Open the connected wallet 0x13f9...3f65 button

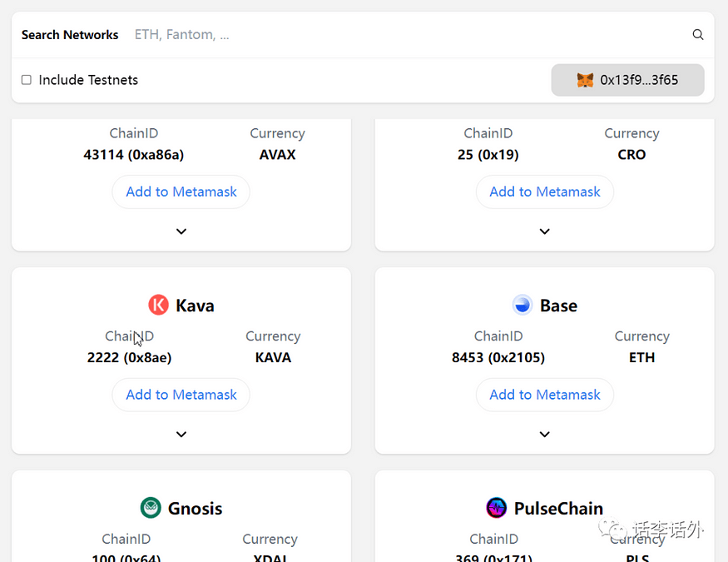tap(627, 80)
